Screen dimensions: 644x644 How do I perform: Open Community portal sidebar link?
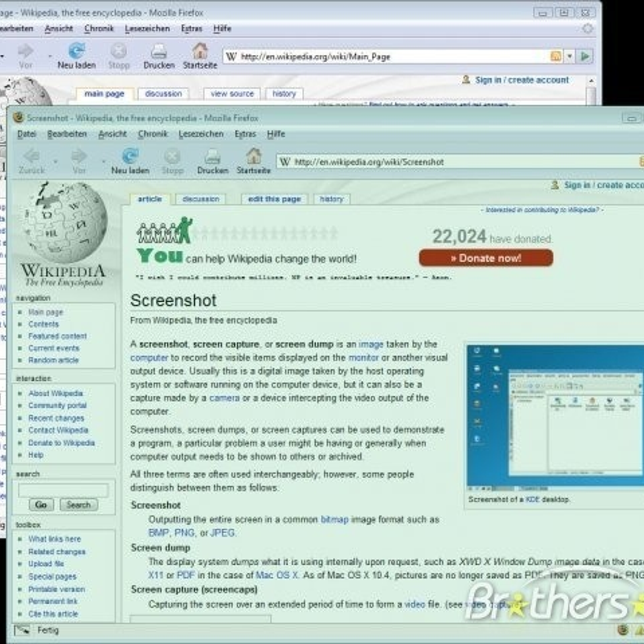58,405
